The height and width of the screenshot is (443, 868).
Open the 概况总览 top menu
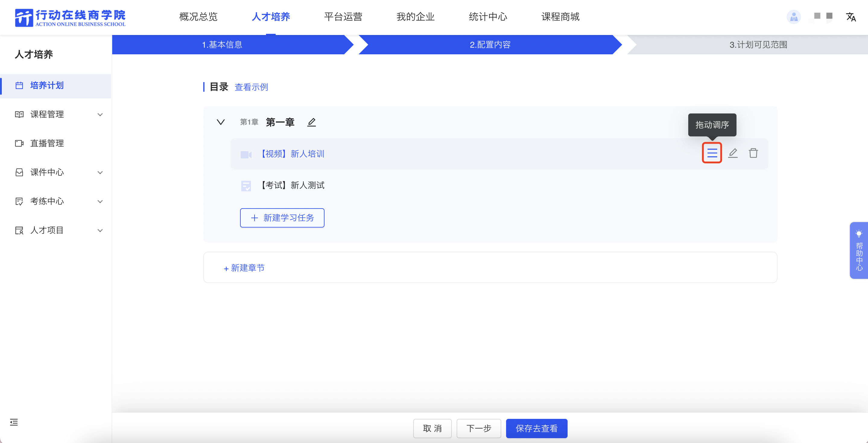[x=198, y=17]
